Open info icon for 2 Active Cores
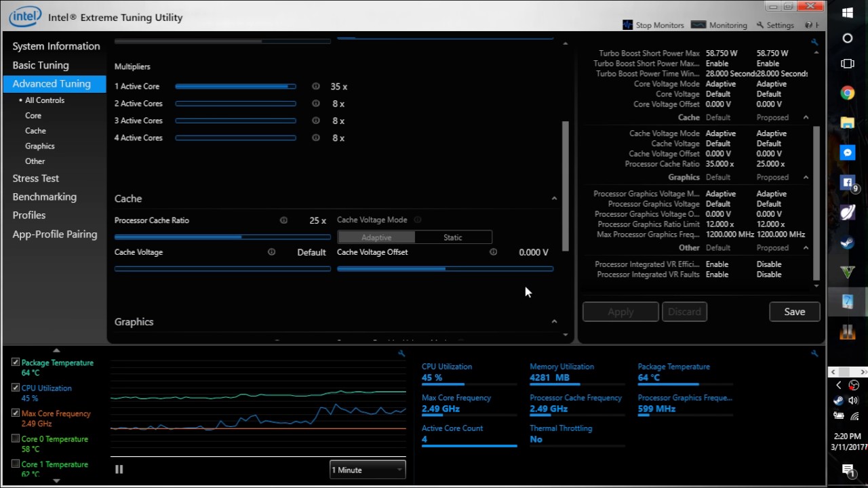 tap(315, 104)
